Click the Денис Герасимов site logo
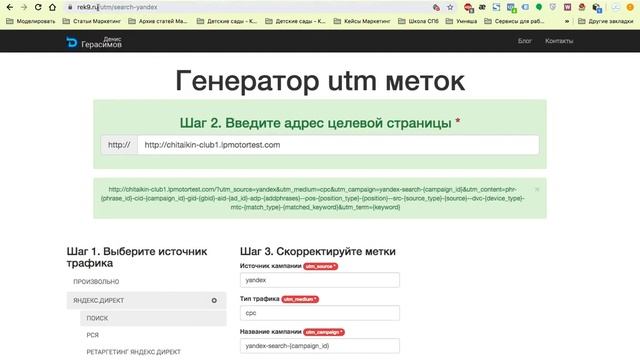The image size is (640, 360). (x=94, y=42)
